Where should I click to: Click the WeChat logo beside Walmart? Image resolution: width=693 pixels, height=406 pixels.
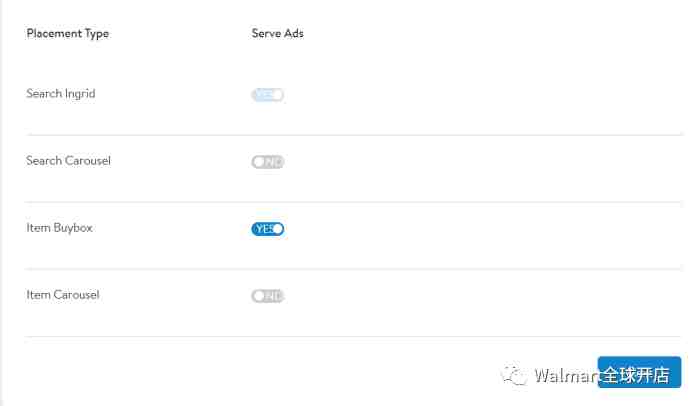[x=514, y=375]
